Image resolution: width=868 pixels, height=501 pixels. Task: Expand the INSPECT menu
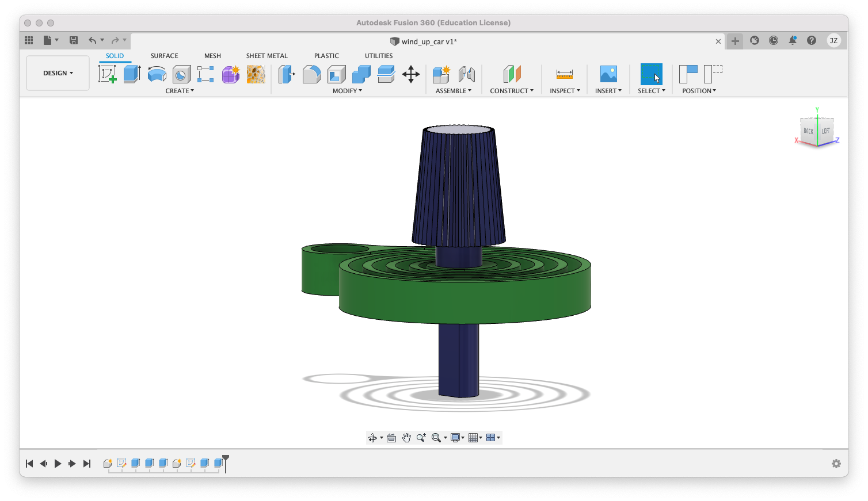565,91
